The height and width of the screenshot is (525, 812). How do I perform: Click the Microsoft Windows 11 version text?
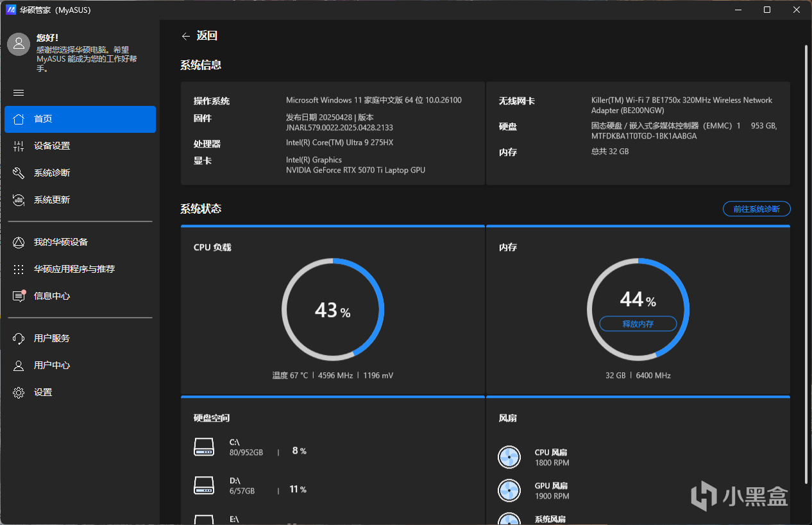click(374, 100)
